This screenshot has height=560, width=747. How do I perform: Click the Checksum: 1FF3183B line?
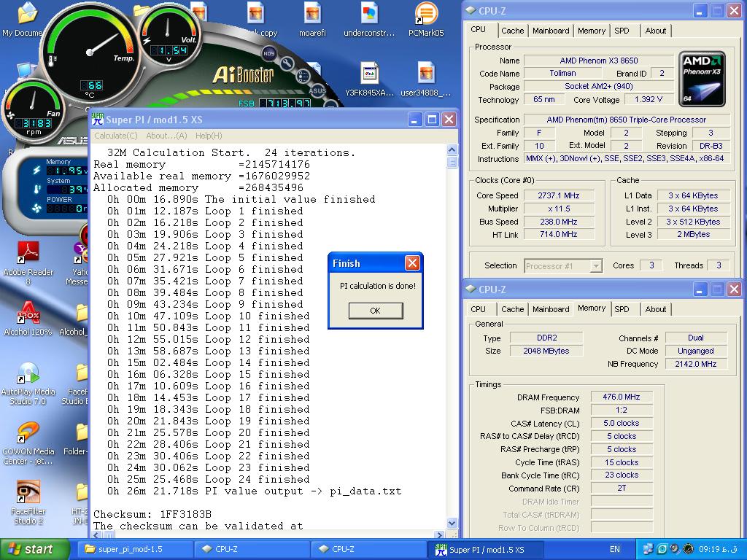(152, 514)
